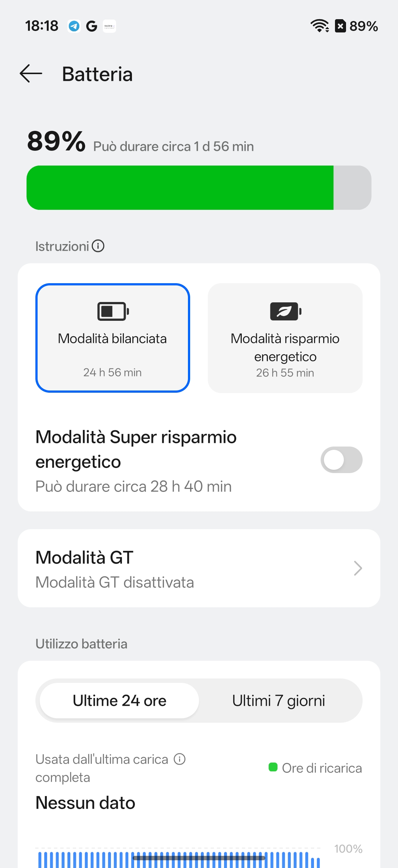Tap the battery status icon in status bar
This screenshot has width=398, height=868.
[x=341, y=26]
